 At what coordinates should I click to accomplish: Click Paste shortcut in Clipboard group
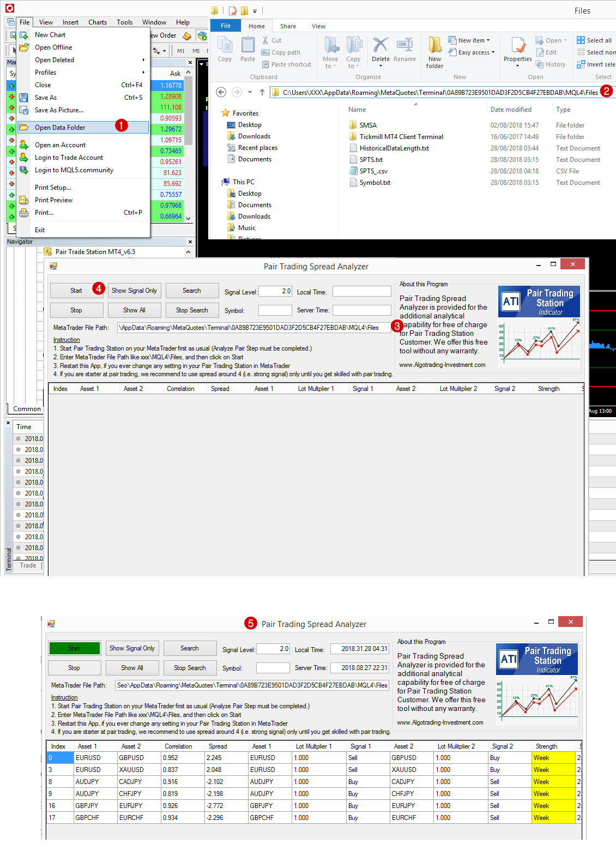(286, 64)
